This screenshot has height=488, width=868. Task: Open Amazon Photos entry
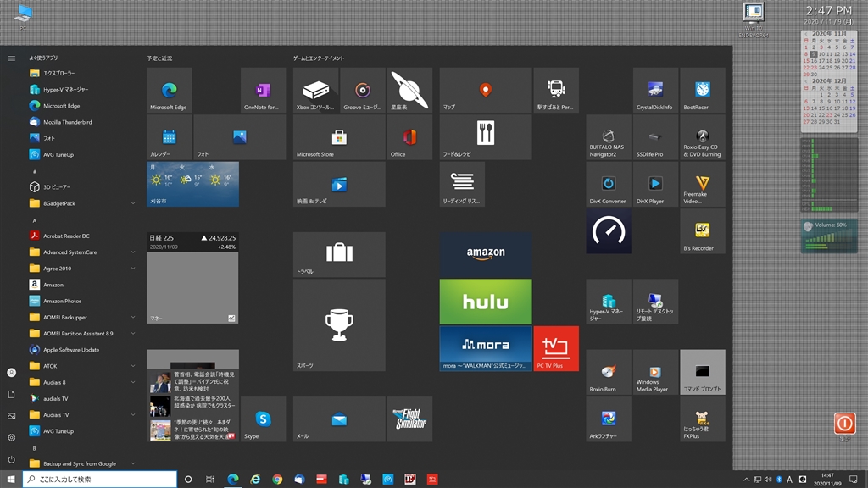coord(83,301)
